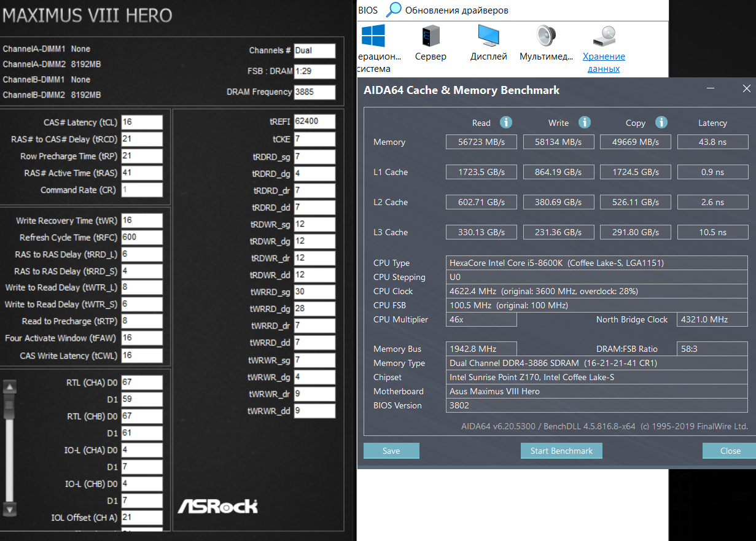Screen dimensions: 756x541
Task: Click the CPU Type value field
Action: click(597, 263)
